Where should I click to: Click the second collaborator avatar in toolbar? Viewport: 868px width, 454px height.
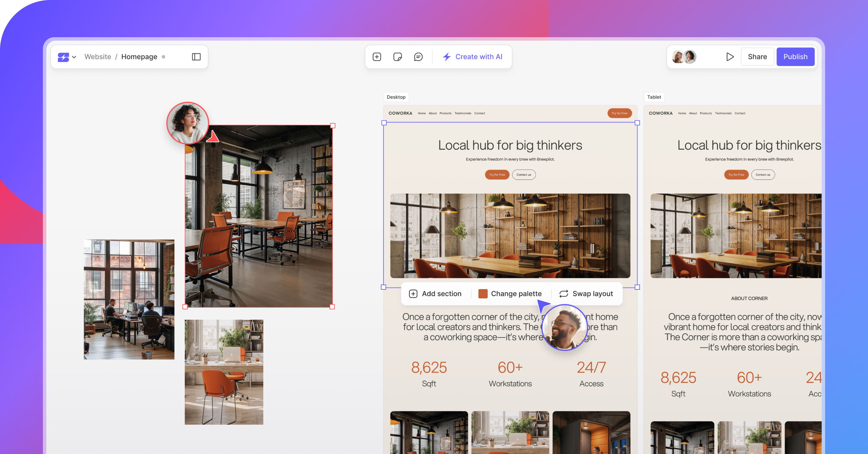click(690, 56)
